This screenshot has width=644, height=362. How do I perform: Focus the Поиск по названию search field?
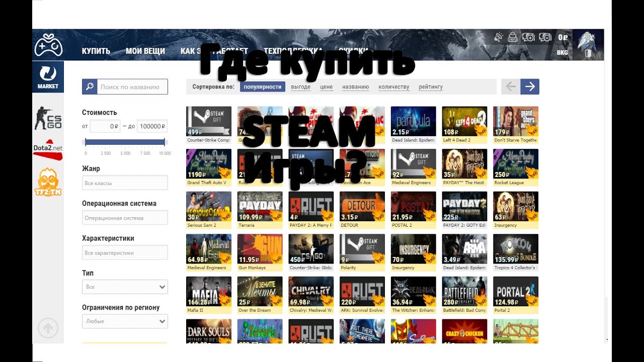[x=132, y=86]
